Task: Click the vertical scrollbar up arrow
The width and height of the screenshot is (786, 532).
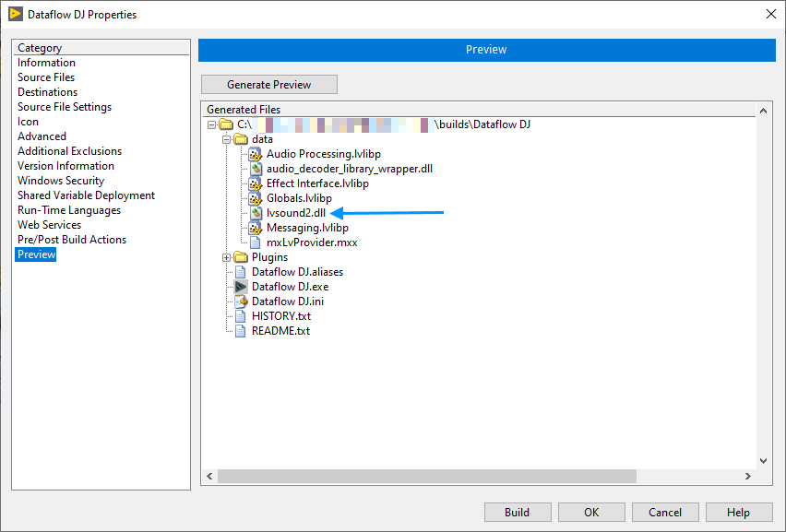Action: click(764, 111)
